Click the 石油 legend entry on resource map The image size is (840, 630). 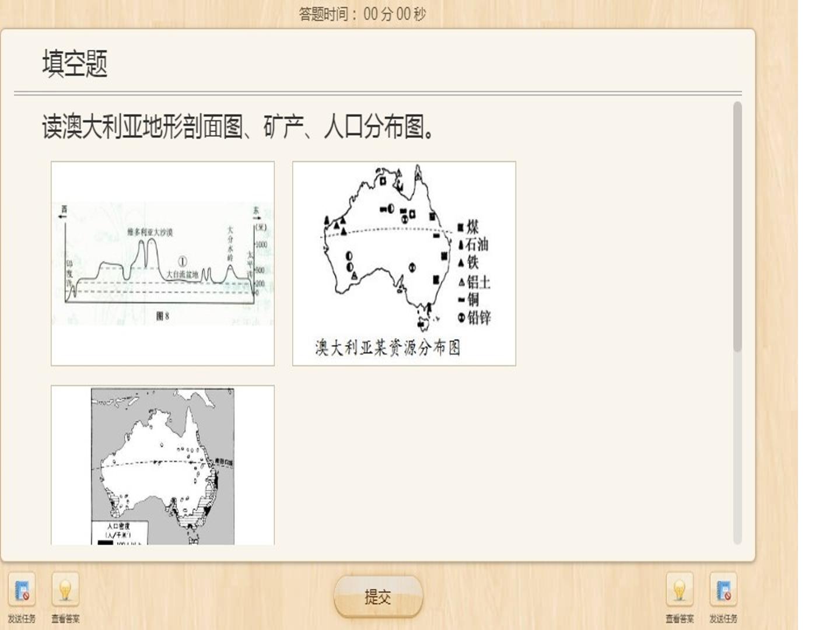click(473, 244)
